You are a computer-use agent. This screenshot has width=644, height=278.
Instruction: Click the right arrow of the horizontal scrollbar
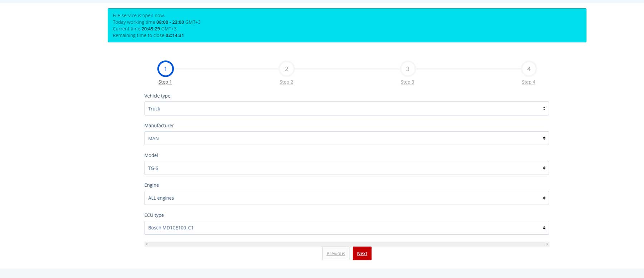tap(547, 244)
